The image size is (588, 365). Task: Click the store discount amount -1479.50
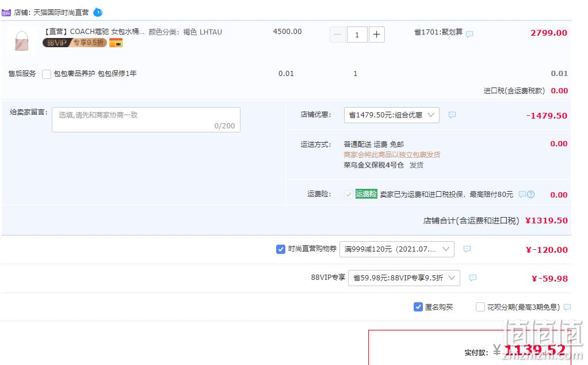(547, 116)
